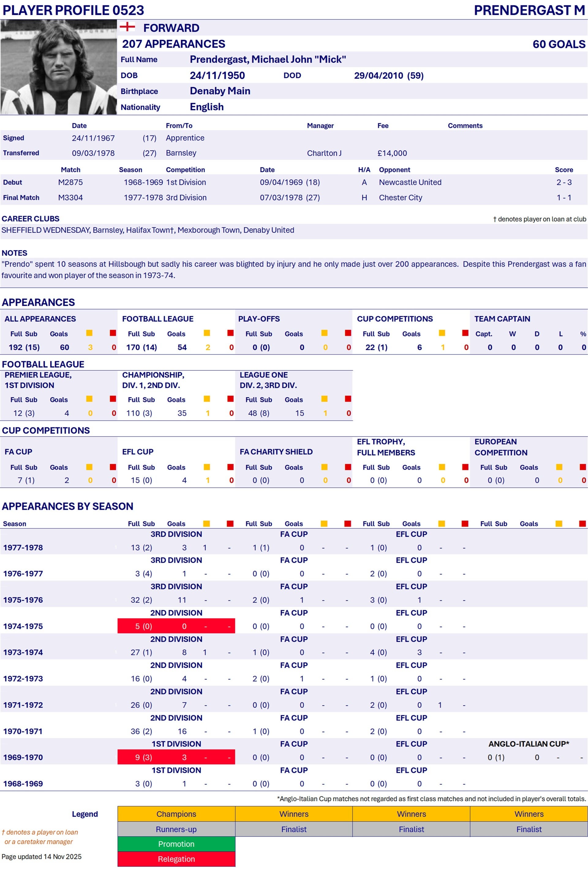Click yellow card icon under PLAY-OFFS
This screenshot has width=588, height=882.
pyautogui.click(x=324, y=333)
